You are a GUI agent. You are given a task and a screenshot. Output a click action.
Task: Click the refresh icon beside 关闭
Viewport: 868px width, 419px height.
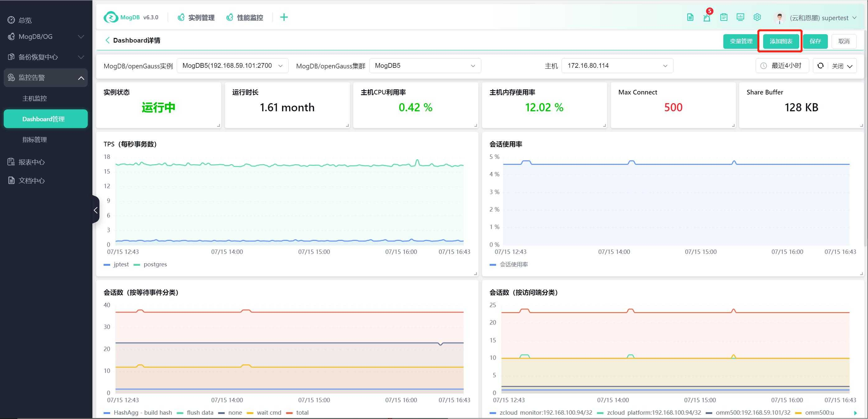pyautogui.click(x=820, y=66)
